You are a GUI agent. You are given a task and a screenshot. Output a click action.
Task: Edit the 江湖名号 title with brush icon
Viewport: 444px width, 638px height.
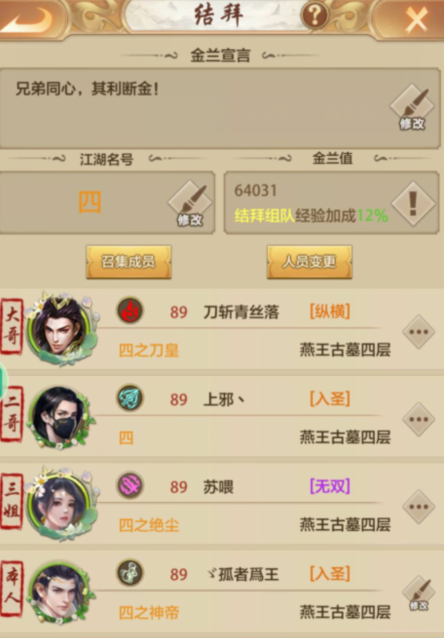tap(190, 204)
